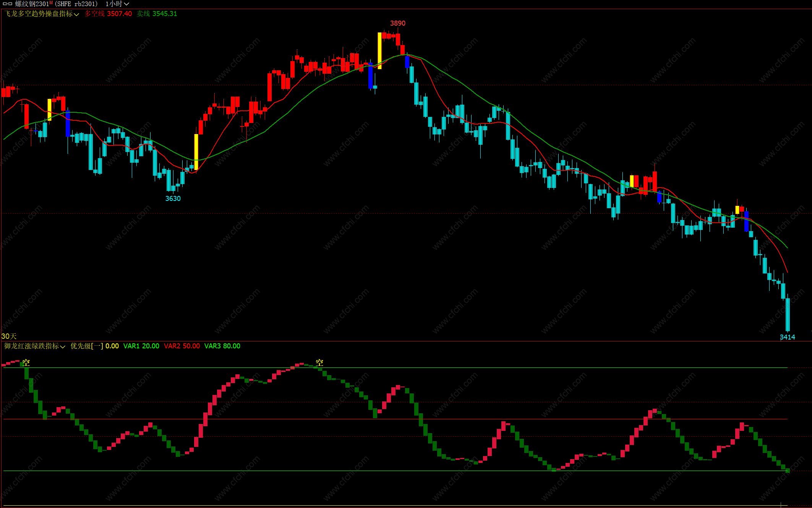Select the 卖线 3545.31 legend entry
This screenshot has width=812, height=508.
157,14
